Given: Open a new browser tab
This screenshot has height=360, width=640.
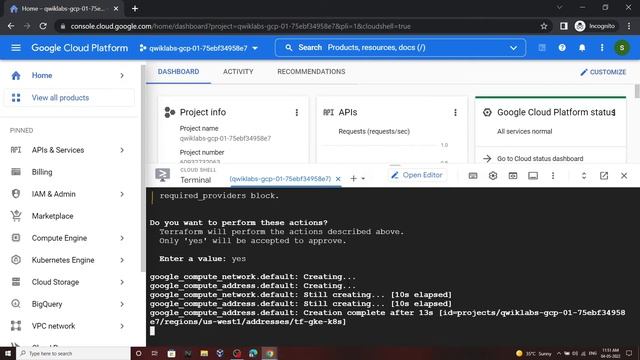Looking at the screenshot, I should [135, 9].
